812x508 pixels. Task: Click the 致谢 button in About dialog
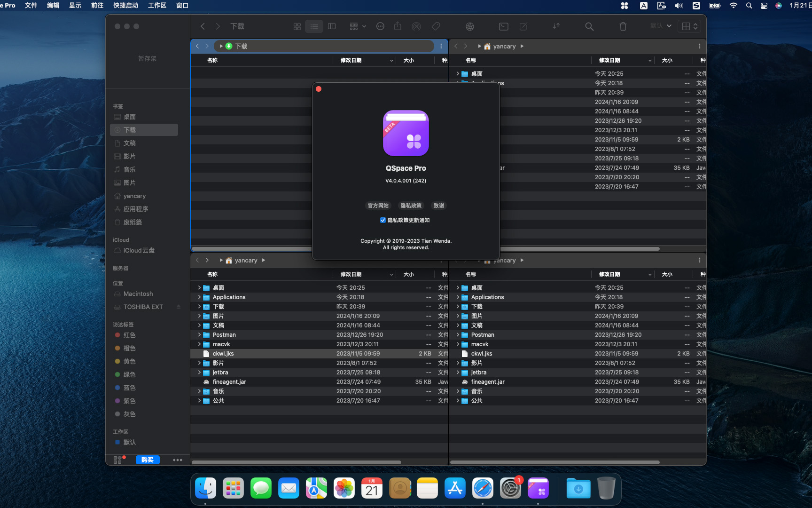point(439,206)
